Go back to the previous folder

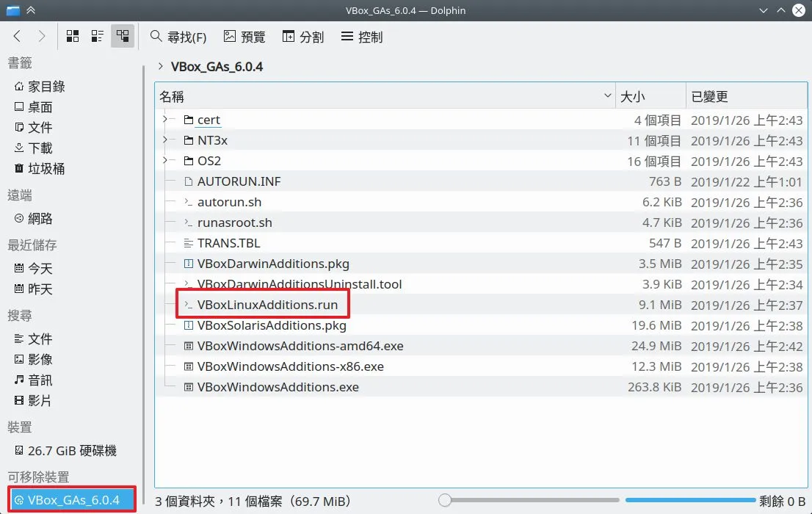pyautogui.click(x=17, y=36)
